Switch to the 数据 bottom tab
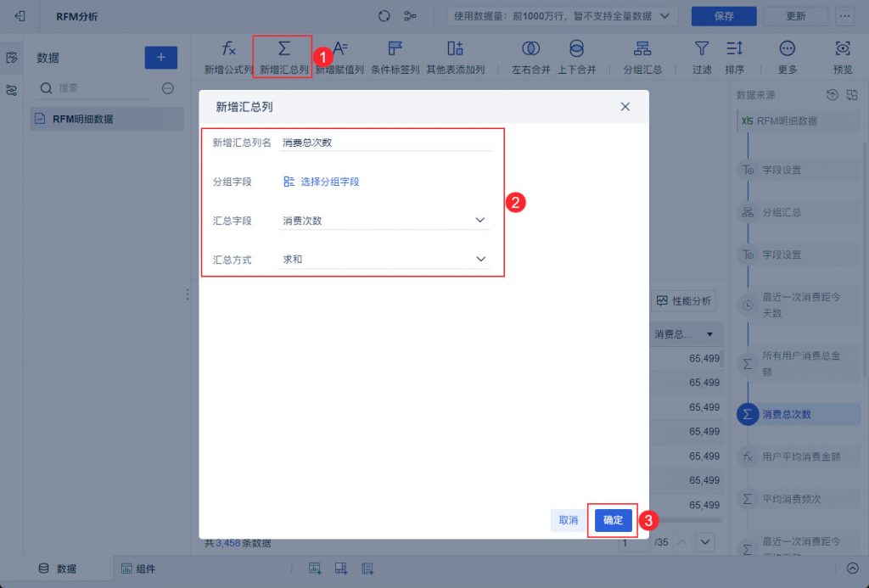The width and height of the screenshot is (869, 588). pyautogui.click(x=58, y=568)
